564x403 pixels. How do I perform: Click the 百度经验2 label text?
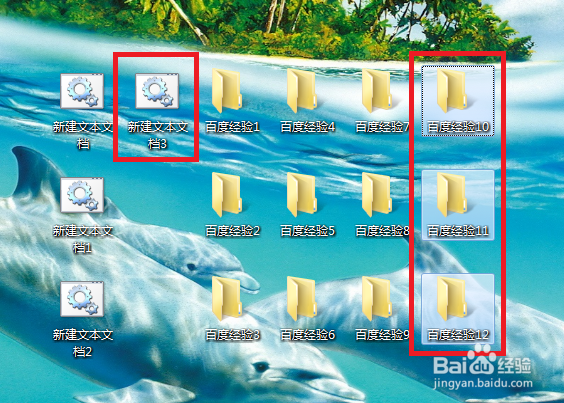pos(232,231)
